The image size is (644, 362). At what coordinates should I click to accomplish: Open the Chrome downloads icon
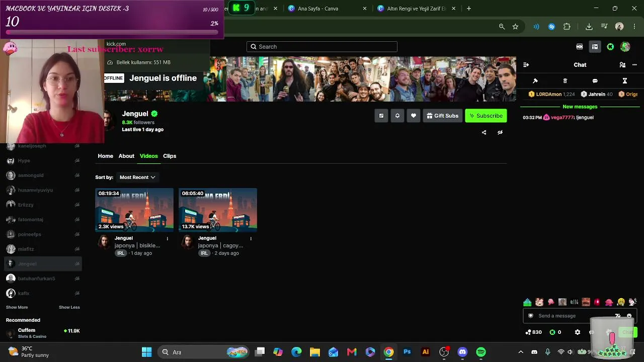pyautogui.click(x=589, y=27)
